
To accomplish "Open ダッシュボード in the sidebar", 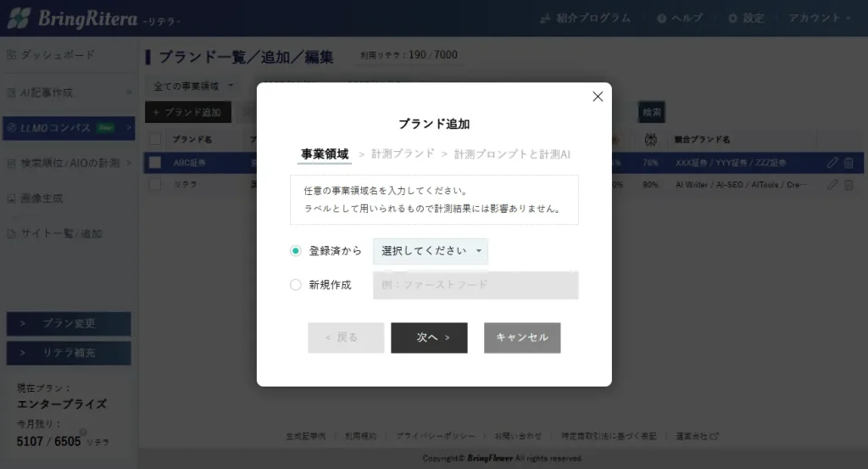I will [56, 55].
